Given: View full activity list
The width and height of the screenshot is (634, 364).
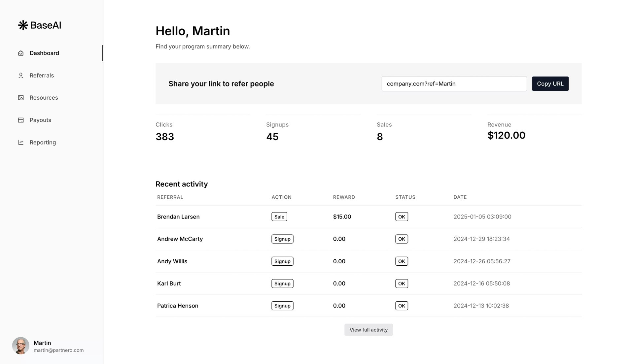Looking at the screenshot, I should click(369, 330).
